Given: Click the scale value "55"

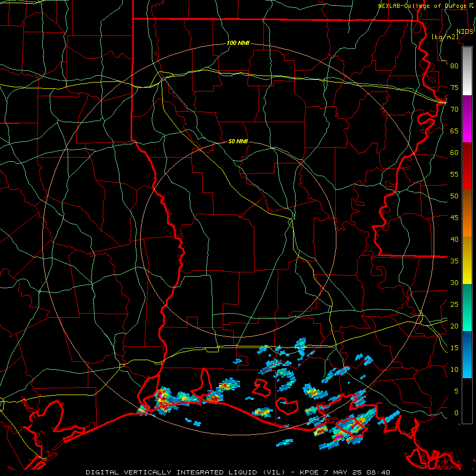Looking at the screenshot, I should (x=454, y=174).
